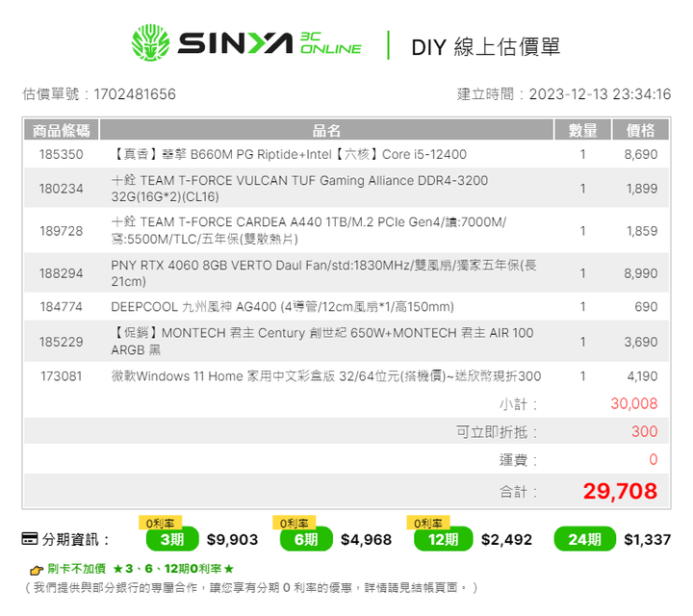The width and height of the screenshot is (693, 616).
Task: Click the 0利率 tag above 6期
Action: tap(294, 523)
